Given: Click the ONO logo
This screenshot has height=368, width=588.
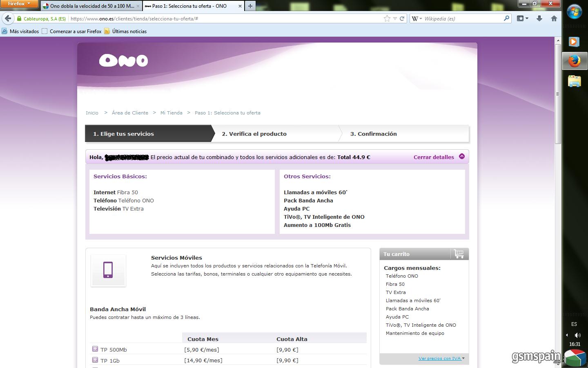Looking at the screenshot, I should click(123, 61).
